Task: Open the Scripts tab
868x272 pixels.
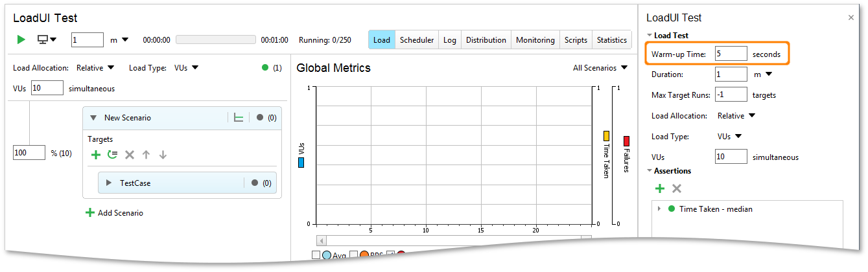Action: click(576, 40)
